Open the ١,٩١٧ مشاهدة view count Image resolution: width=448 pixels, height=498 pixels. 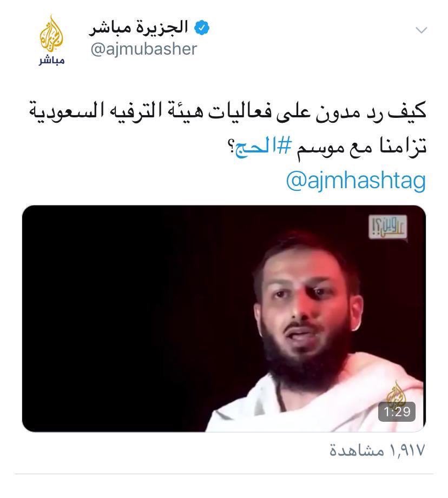(377, 450)
